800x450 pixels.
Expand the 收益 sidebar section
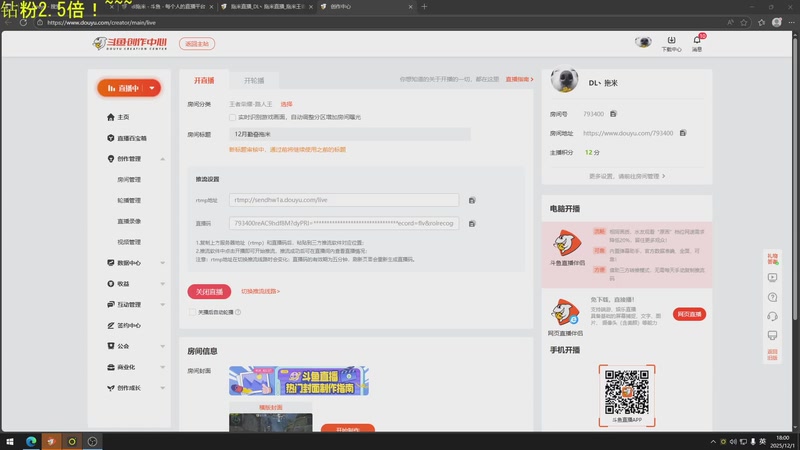coord(162,284)
